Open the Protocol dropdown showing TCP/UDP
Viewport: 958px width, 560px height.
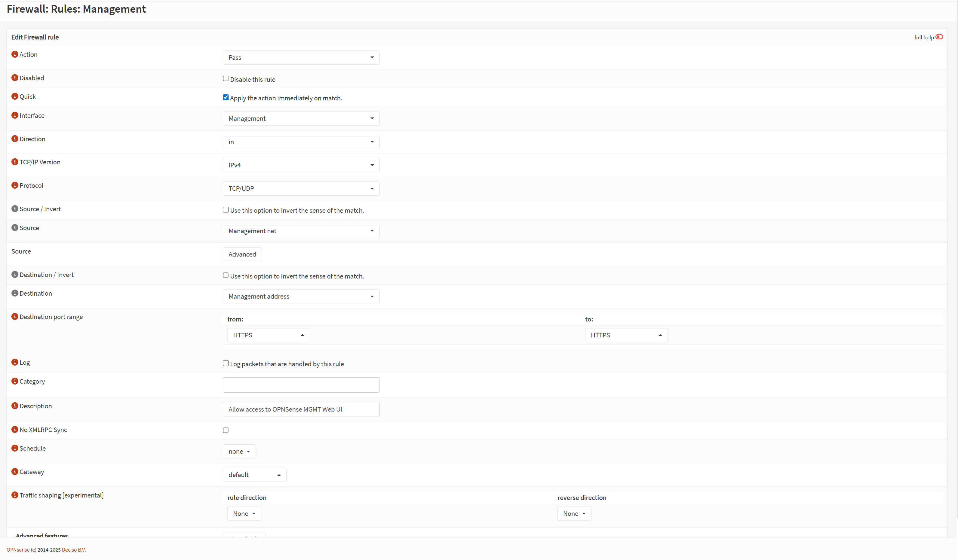(x=301, y=188)
